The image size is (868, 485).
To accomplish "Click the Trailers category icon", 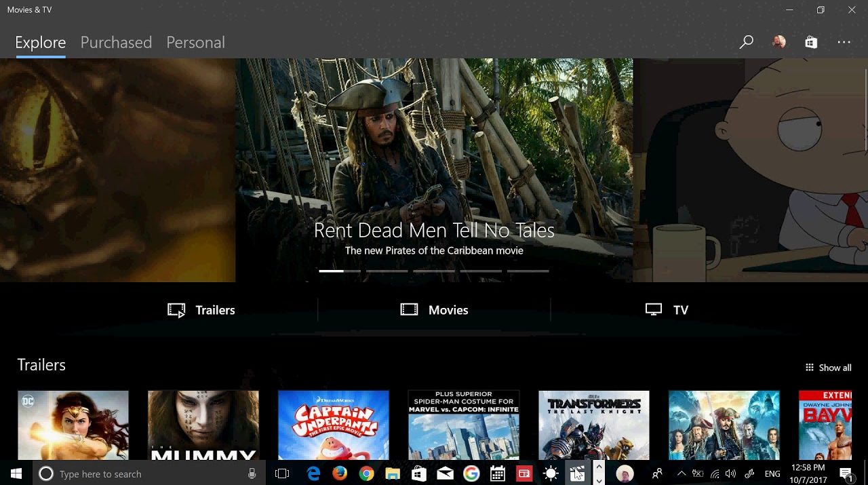I will tap(176, 310).
